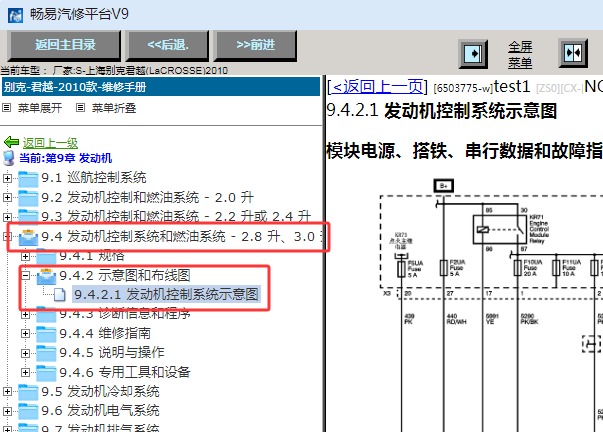The width and height of the screenshot is (603, 432).
Task: Click the 返回主目录 button
Action: coord(64,45)
